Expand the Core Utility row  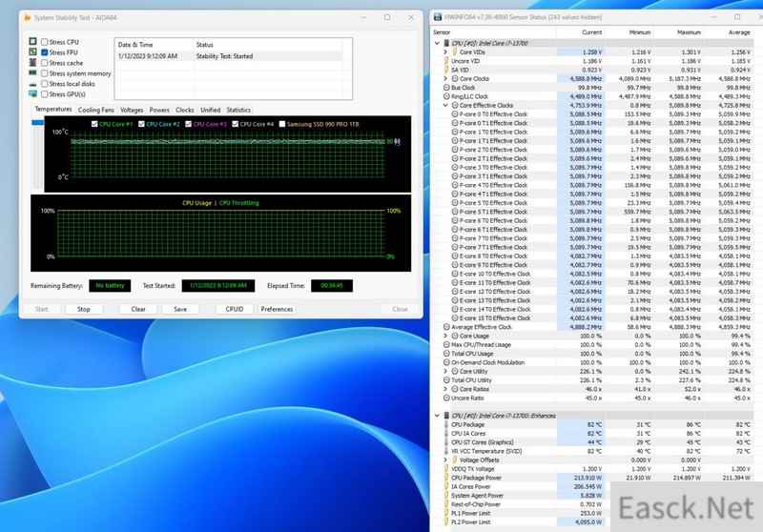point(445,371)
